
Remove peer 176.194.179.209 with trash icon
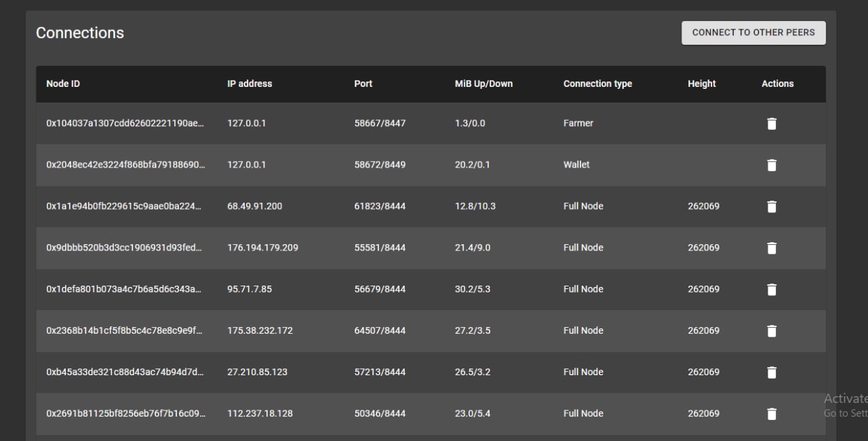point(771,248)
